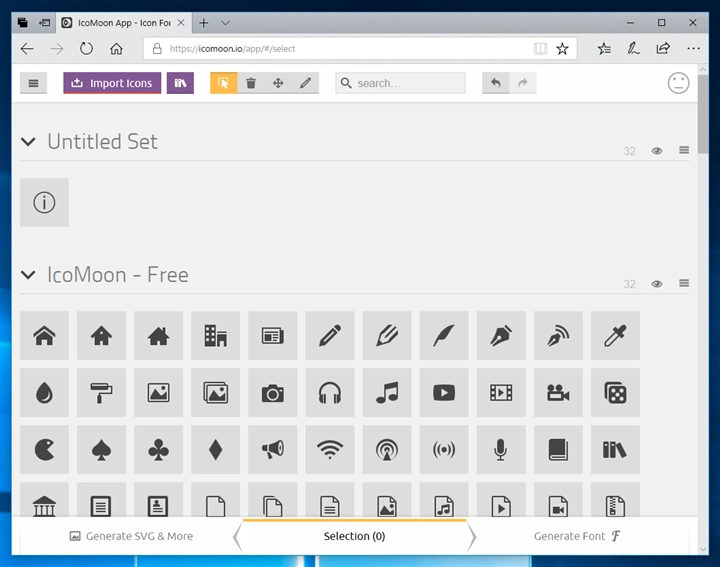Open the browser favorites hub

coord(604,49)
